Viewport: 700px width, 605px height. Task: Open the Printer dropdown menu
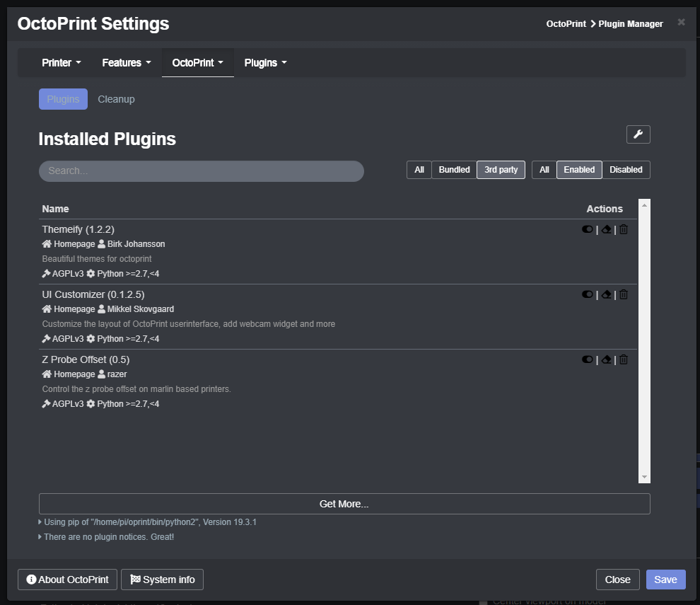[x=61, y=62]
